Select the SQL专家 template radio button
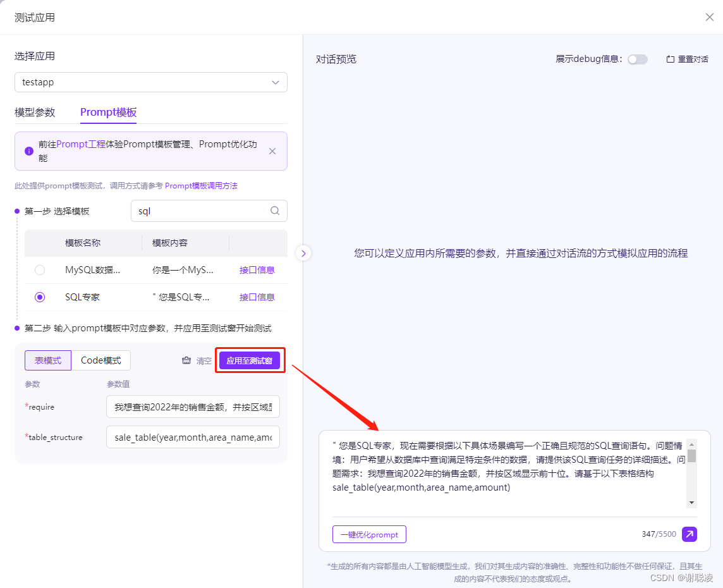 pyautogui.click(x=40, y=297)
